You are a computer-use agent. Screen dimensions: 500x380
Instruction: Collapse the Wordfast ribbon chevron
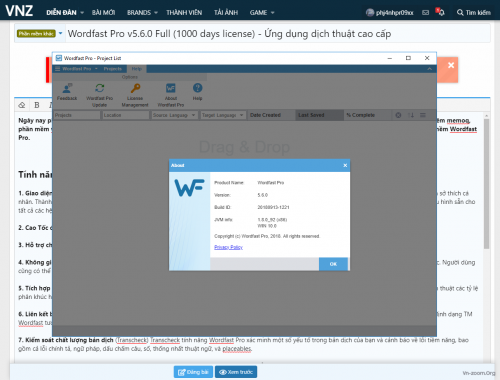pyautogui.click(x=430, y=69)
